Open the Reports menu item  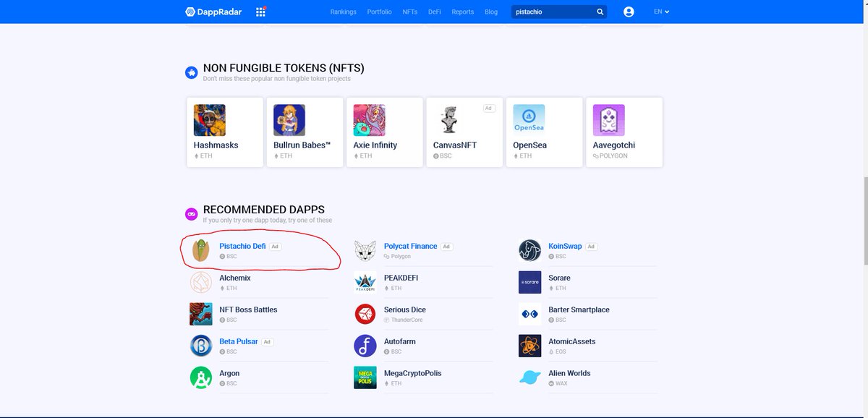[x=462, y=12]
